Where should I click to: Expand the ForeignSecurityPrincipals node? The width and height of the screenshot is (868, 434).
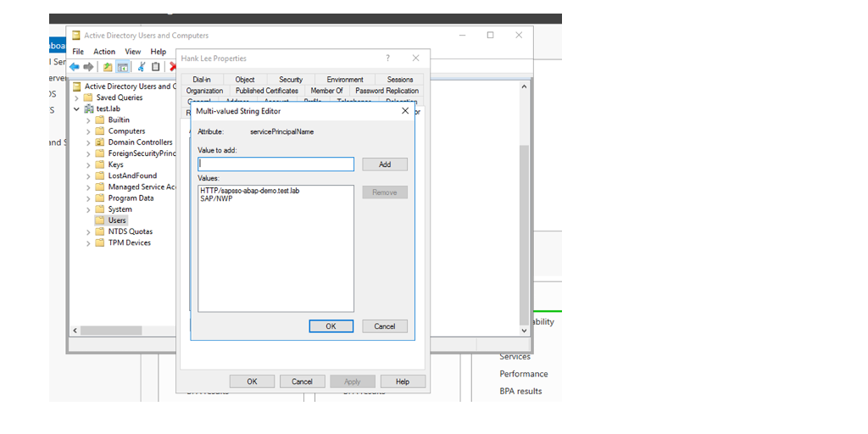click(x=88, y=153)
